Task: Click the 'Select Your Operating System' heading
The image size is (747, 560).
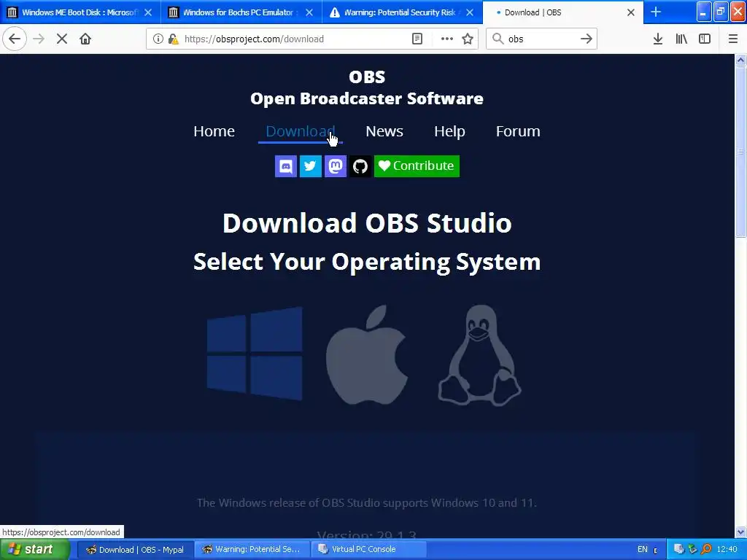Action: (367, 262)
